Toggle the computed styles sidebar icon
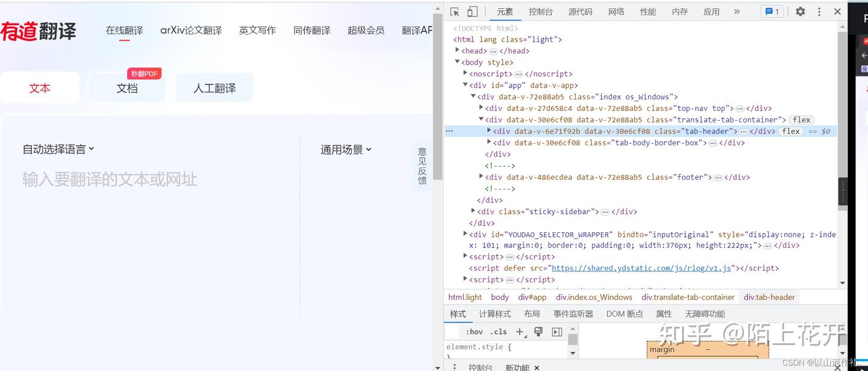This screenshot has width=868, height=371. pyautogui.click(x=557, y=332)
